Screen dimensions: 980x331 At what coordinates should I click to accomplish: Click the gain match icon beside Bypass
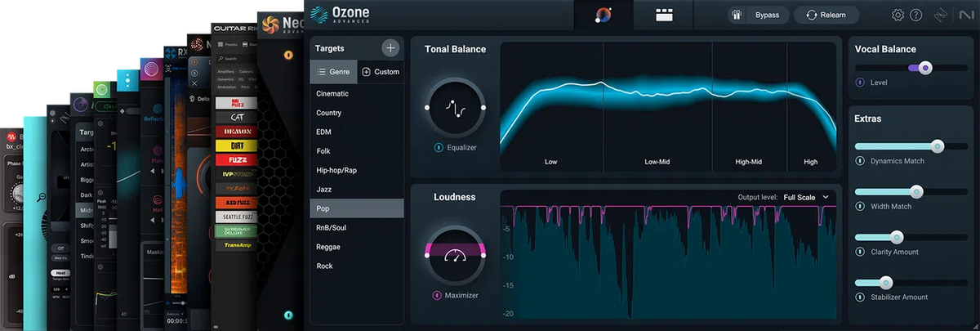click(x=737, y=15)
